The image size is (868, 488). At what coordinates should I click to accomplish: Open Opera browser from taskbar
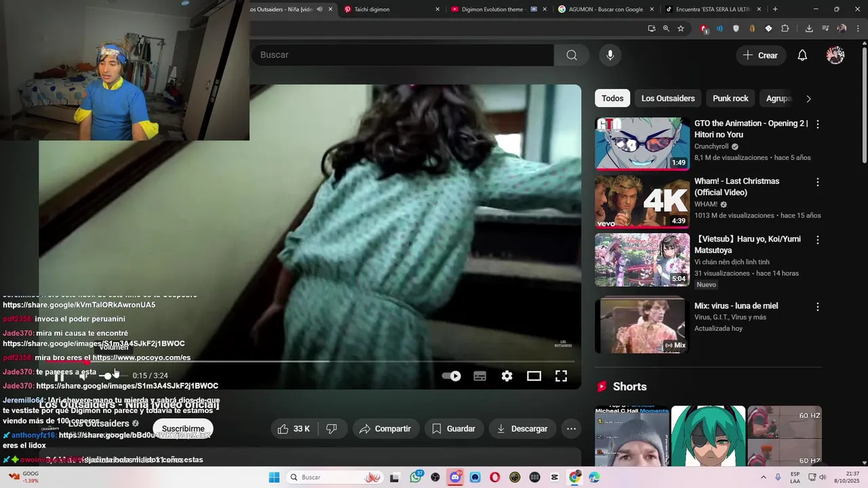tap(495, 477)
